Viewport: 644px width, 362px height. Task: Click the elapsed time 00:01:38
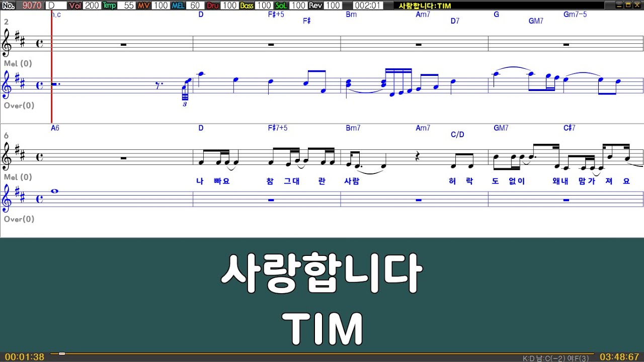(x=25, y=357)
